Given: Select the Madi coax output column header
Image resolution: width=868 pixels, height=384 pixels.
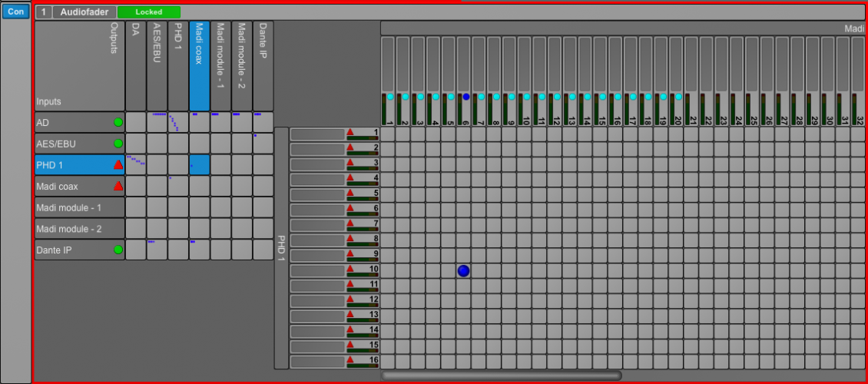Looking at the screenshot, I should tap(199, 66).
